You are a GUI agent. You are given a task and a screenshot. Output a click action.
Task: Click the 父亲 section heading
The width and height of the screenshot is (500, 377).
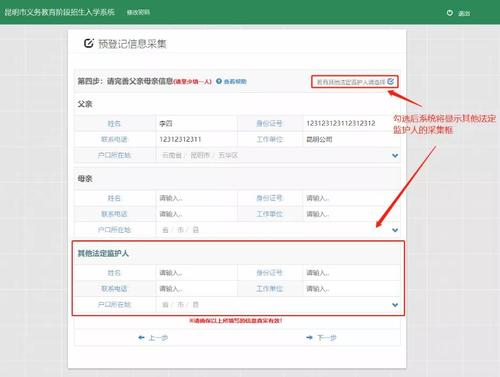point(85,104)
